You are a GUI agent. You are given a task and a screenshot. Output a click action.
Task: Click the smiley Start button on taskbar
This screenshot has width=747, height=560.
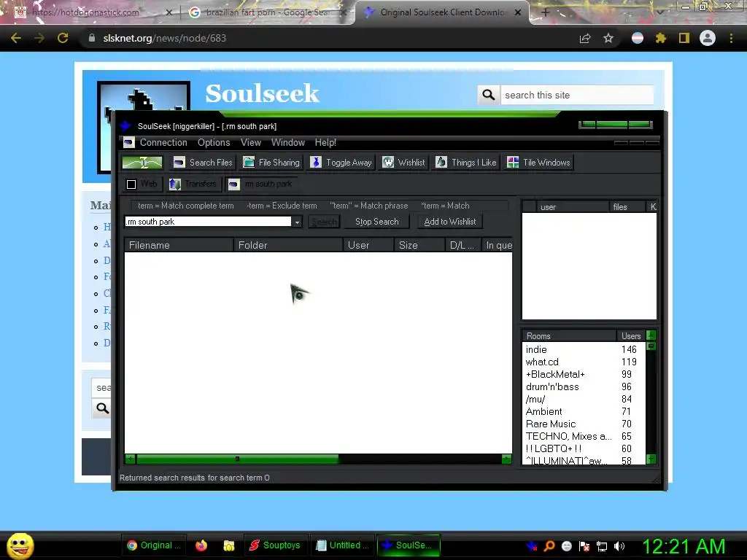20,545
